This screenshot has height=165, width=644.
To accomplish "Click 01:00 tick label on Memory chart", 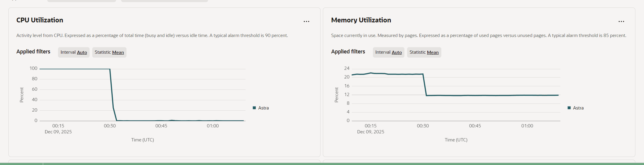I will coord(527,126).
